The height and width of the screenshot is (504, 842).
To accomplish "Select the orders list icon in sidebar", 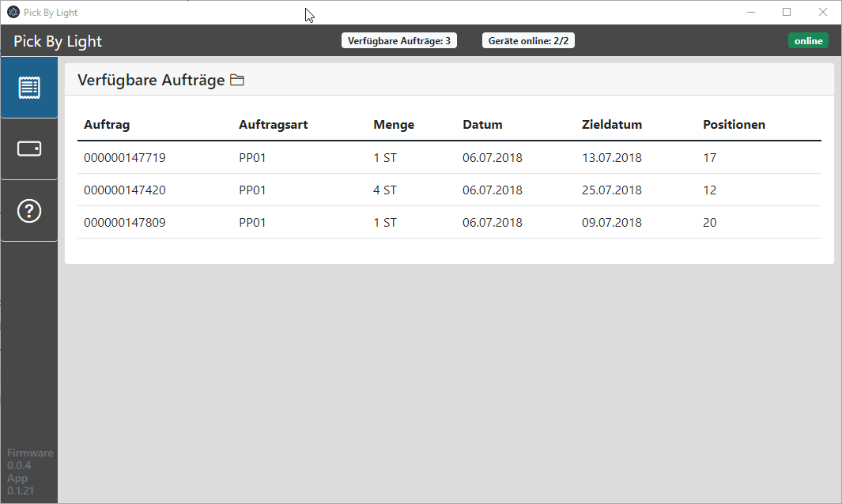I will tap(28, 88).
